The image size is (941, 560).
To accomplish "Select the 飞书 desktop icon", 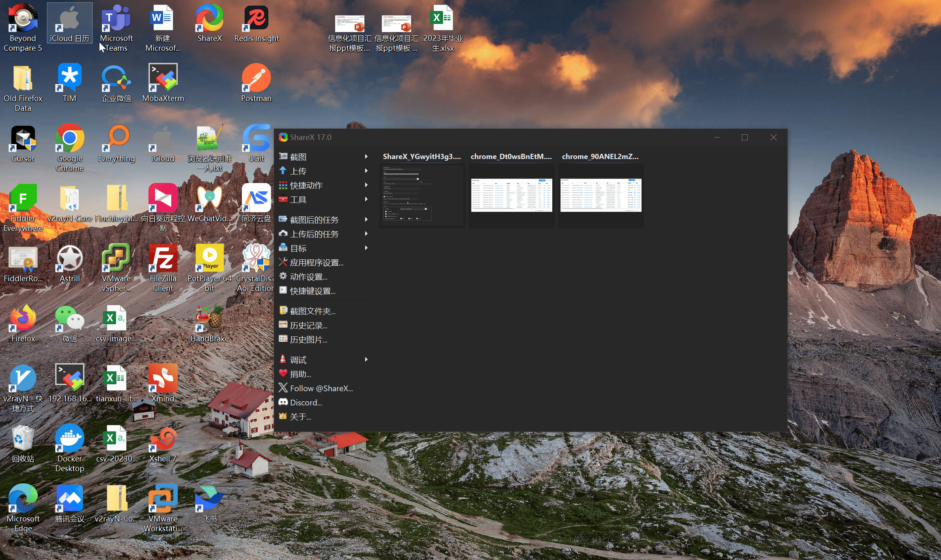I will (209, 503).
